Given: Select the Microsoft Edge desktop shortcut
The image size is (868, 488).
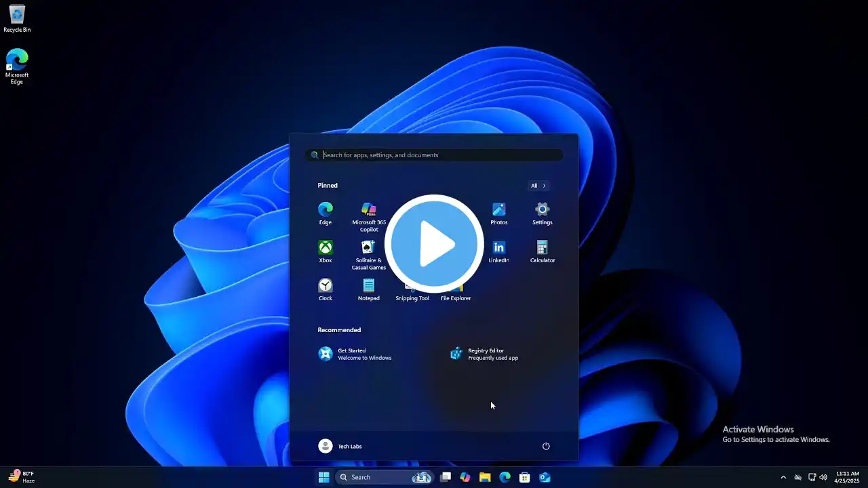Looking at the screenshot, I should point(17,66).
